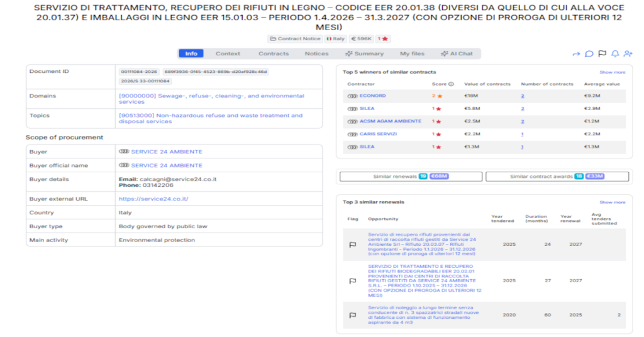Open the spazzatrici stradali noleggio opportunity link

click(423, 315)
